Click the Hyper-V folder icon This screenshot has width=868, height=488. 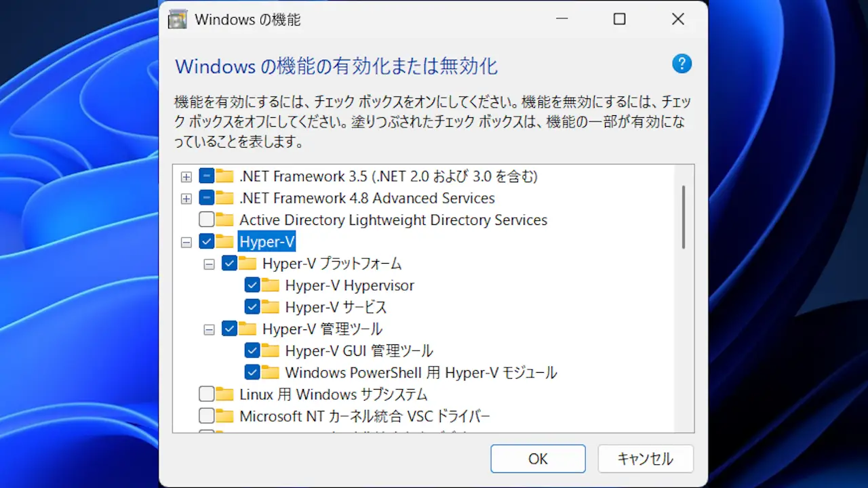[x=225, y=241]
